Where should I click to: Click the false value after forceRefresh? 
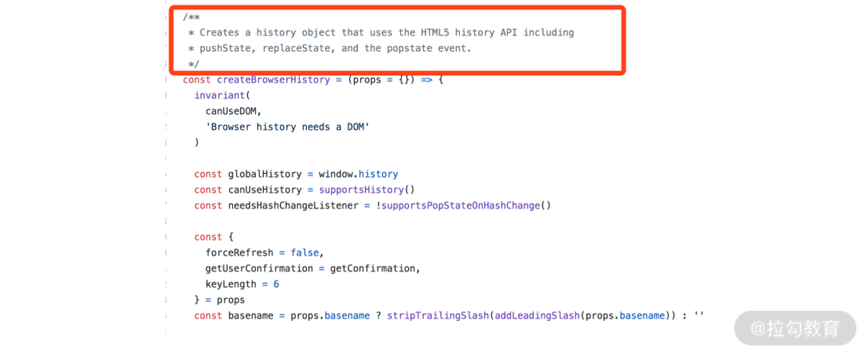click(305, 253)
